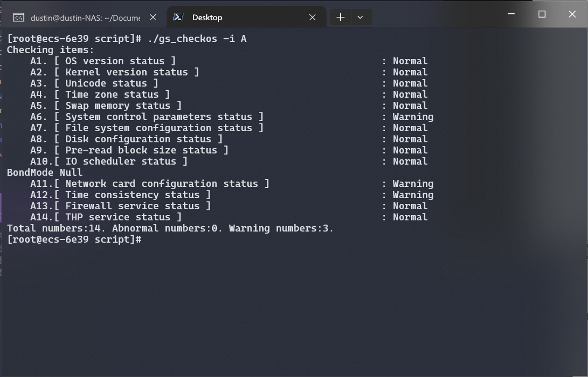Click the console icon on the first tab

(x=19, y=18)
